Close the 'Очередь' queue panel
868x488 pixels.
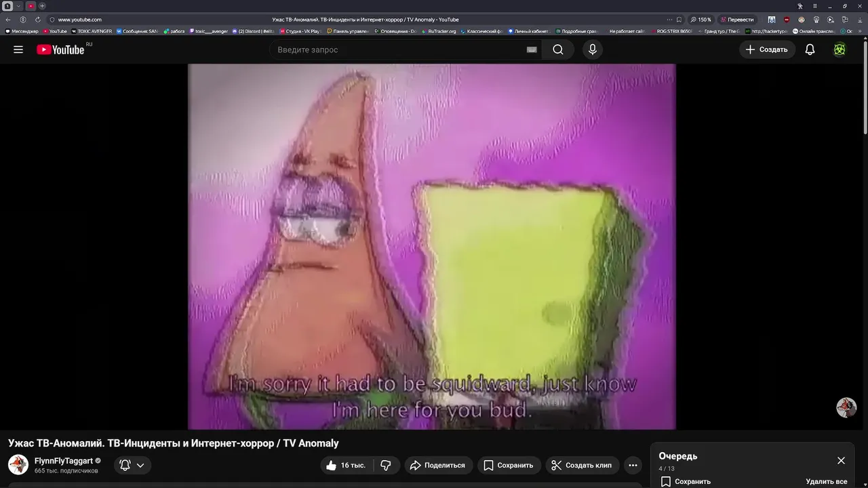pyautogui.click(x=841, y=460)
